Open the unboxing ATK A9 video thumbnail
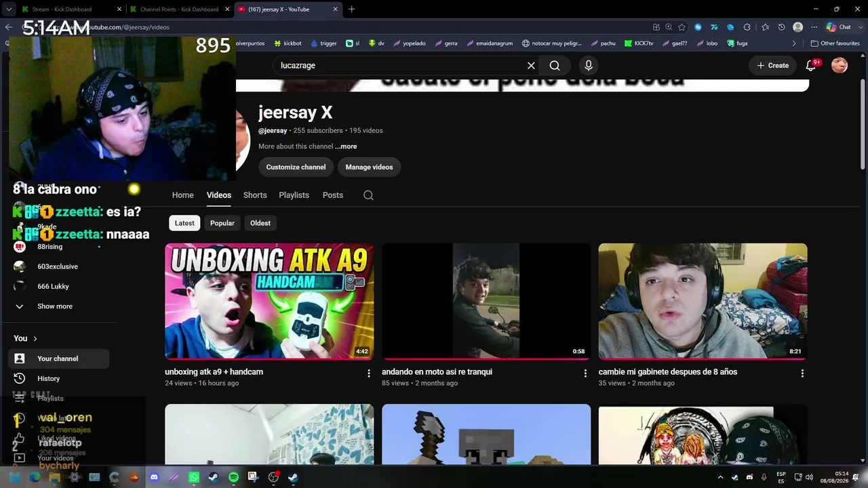The image size is (868, 488). [269, 301]
